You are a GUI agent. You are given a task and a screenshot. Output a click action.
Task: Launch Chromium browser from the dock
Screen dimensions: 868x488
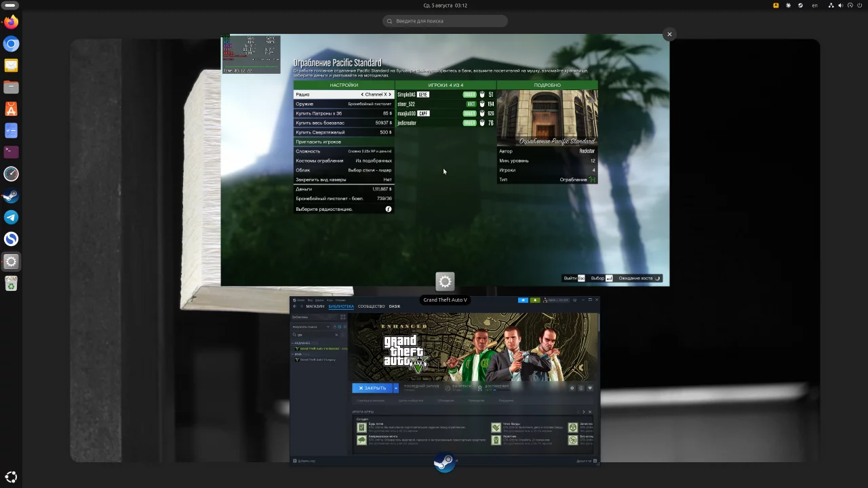click(x=11, y=44)
